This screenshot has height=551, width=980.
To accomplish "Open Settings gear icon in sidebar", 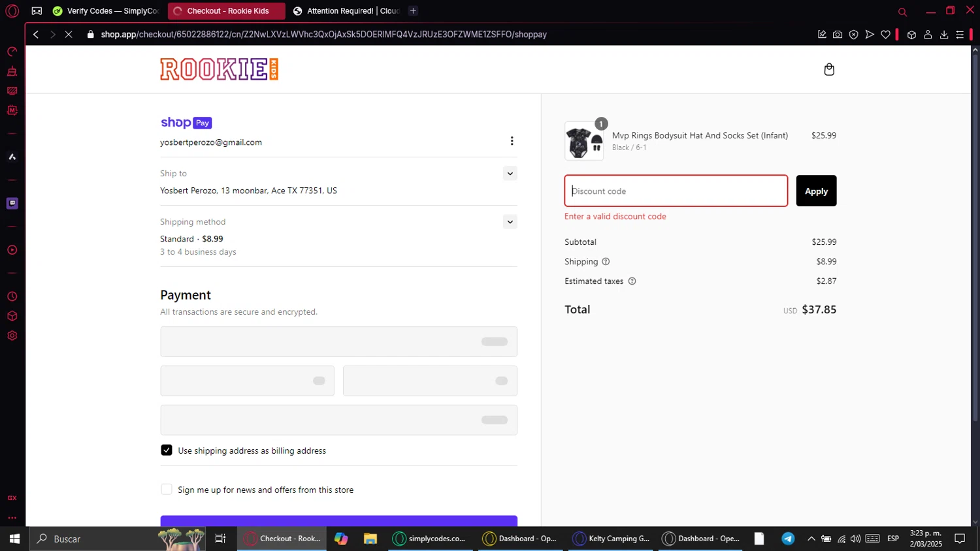I will 12,336.
